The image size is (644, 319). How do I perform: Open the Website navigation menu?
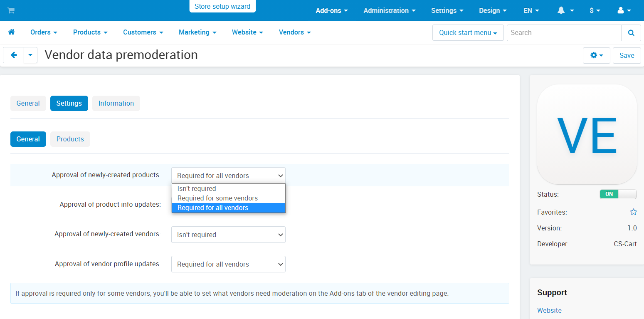point(247,32)
